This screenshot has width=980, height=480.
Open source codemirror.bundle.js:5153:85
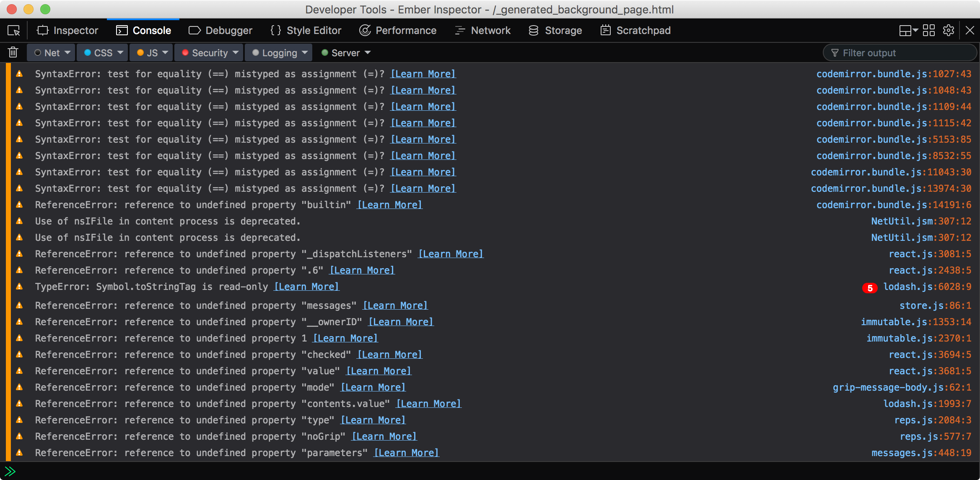(x=894, y=139)
